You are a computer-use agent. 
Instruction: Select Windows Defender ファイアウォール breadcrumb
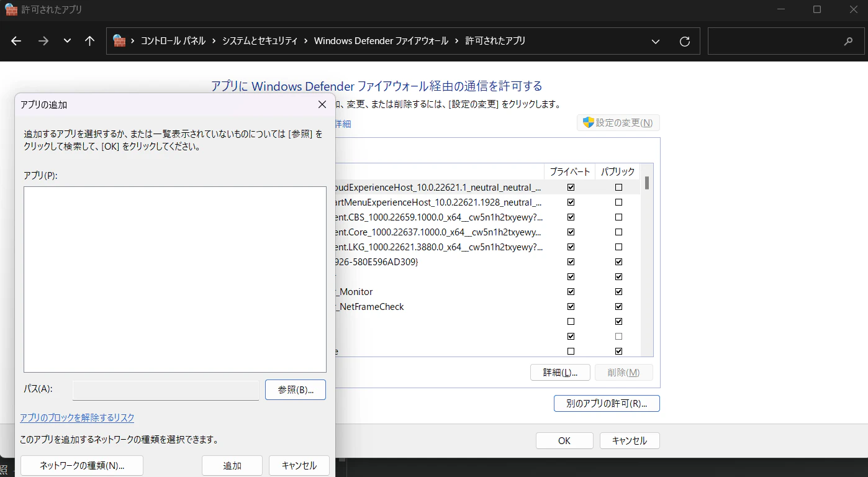coord(381,41)
